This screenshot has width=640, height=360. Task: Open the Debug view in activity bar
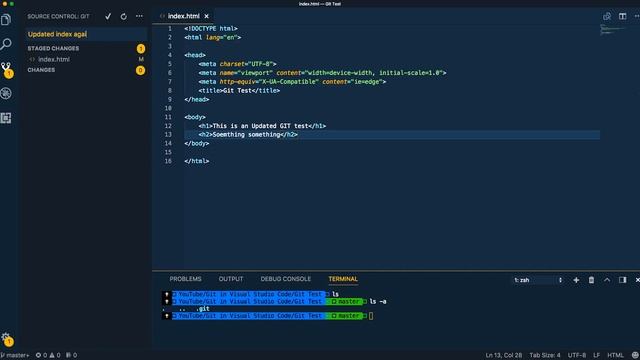(6, 93)
